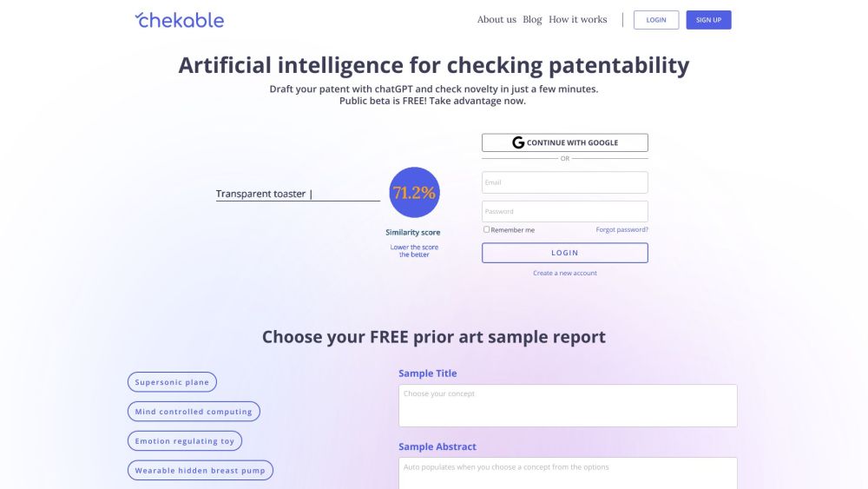Focus the Password input field
This screenshot has height=489, width=868.
[564, 211]
